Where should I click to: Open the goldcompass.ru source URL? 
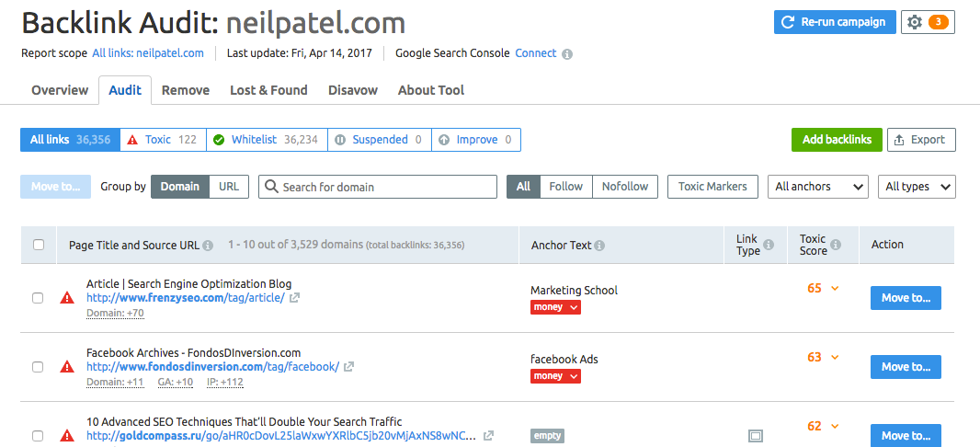tap(283, 436)
